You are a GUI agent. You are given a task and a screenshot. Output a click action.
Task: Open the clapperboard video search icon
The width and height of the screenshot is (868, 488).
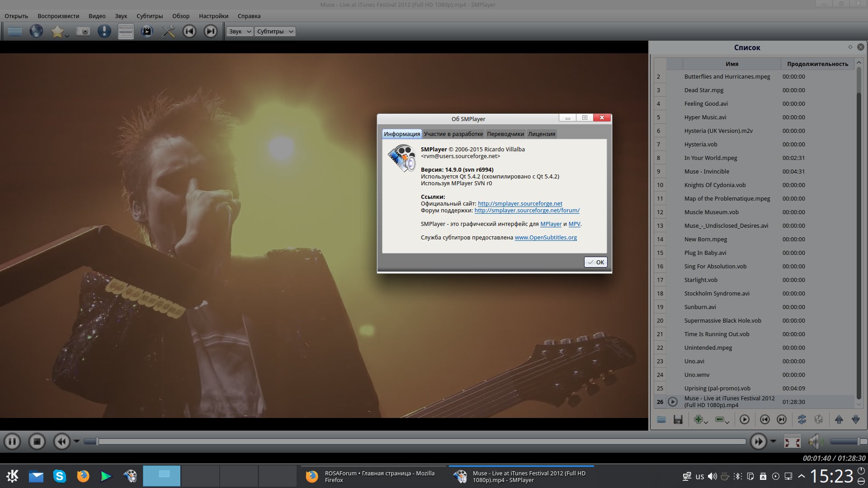click(x=147, y=31)
